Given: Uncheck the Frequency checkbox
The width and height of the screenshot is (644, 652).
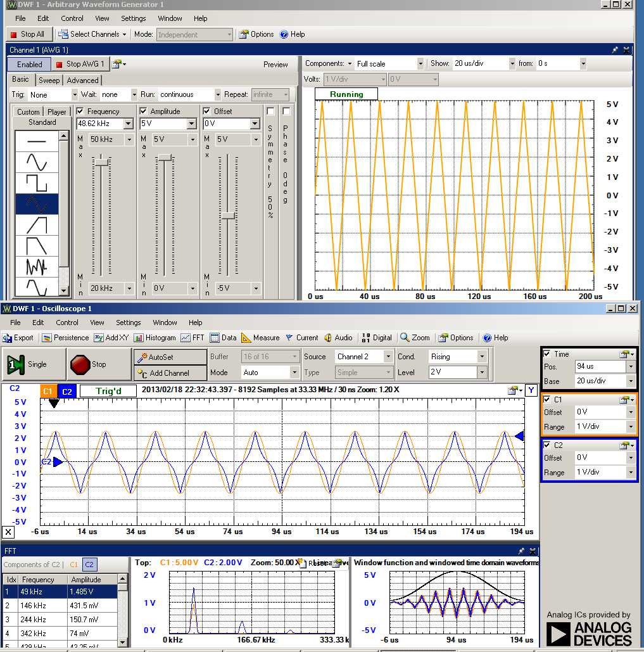Looking at the screenshot, I should point(81,112).
